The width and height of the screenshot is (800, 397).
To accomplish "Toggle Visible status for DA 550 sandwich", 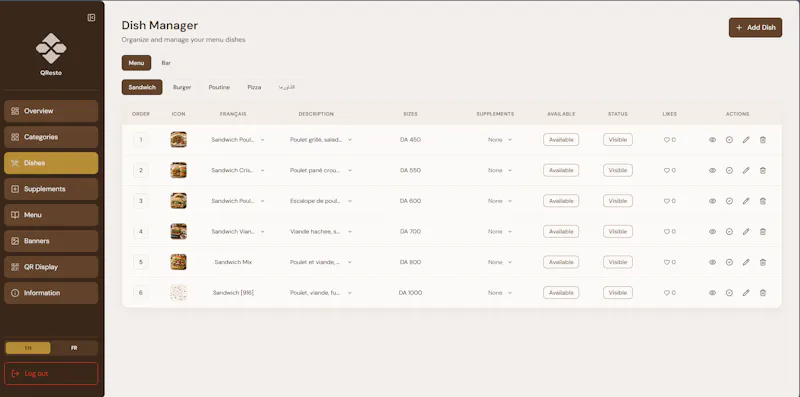I will point(618,170).
